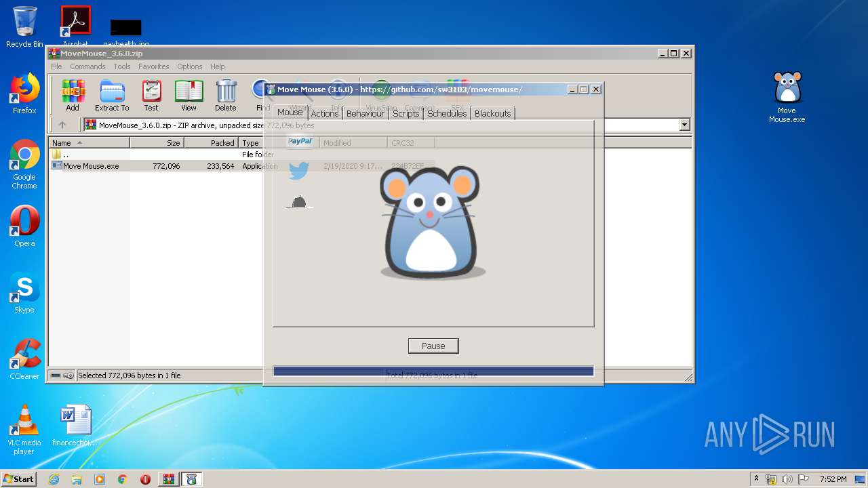Open CCleaner desktop shortcut

coord(24,359)
